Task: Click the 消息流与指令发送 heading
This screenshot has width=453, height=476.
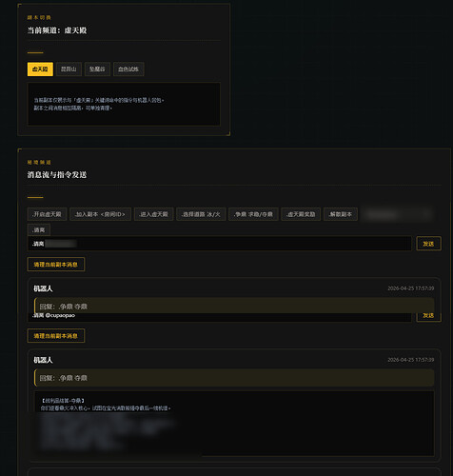Action: pyautogui.click(x=57, y=175)
